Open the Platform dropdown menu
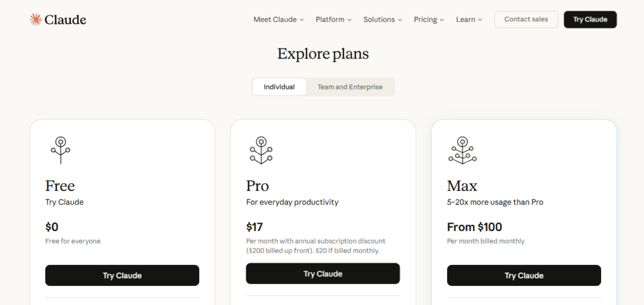Screen dimensions: 644x305 click(333, 20)
